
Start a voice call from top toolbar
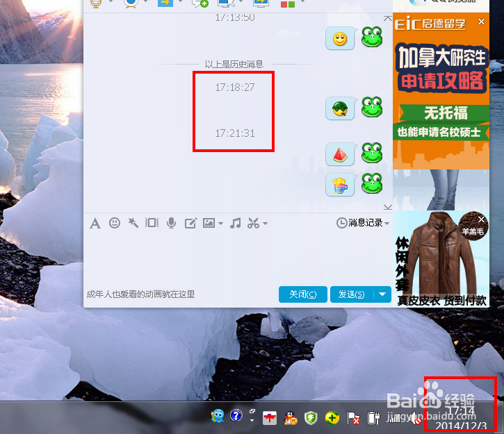click(96, 3)
